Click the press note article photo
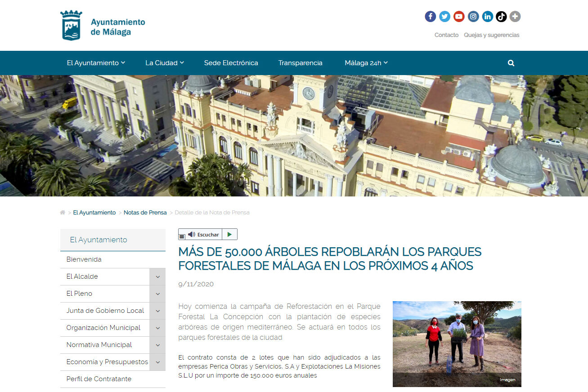This screenshot has height=392, width=588. (x=457, y=344)
